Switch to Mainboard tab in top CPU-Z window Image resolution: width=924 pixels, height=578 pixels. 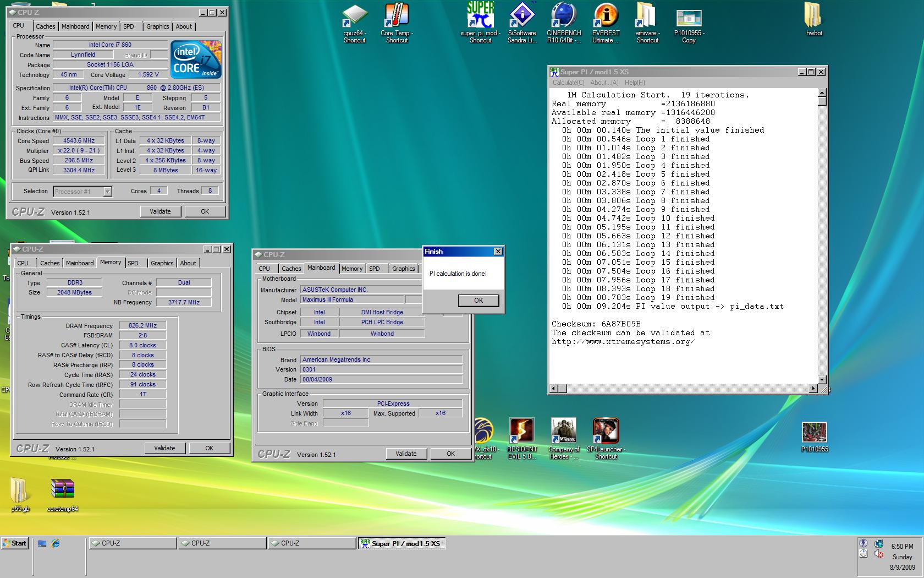pos(75,26)
